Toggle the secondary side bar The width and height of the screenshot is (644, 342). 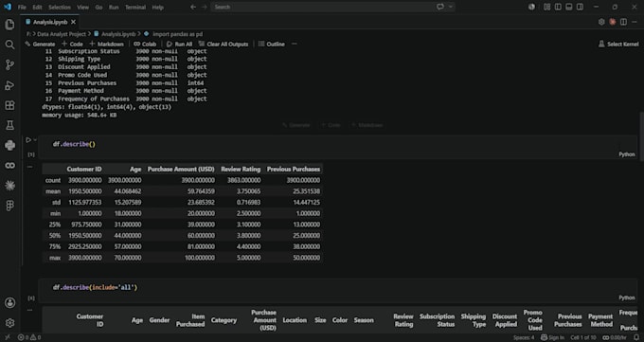coord(580,7)
